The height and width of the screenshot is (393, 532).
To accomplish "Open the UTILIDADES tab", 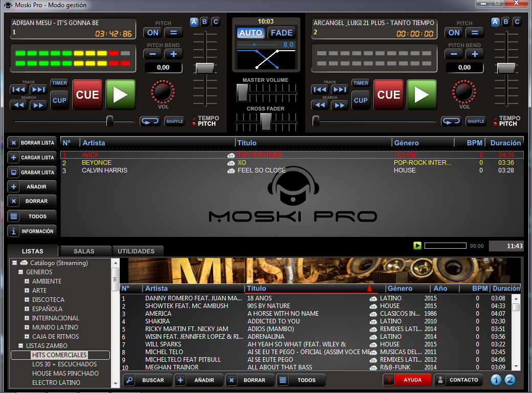I will tap(138, 251).
